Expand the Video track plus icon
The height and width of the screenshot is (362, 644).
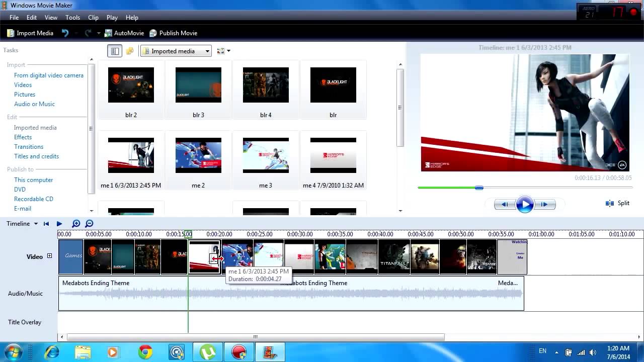49,256
